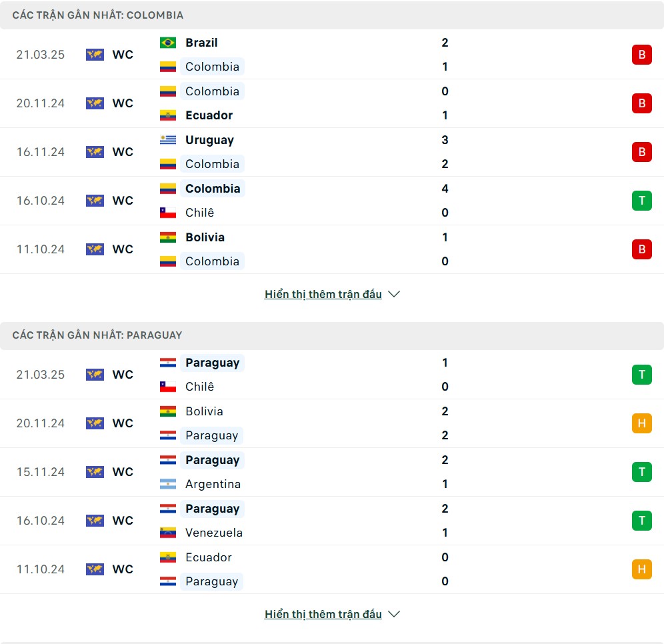Expand more Paraguay matches chevron arrow
This screenshot has height=644, width=664.
click(x=394, y=614)
